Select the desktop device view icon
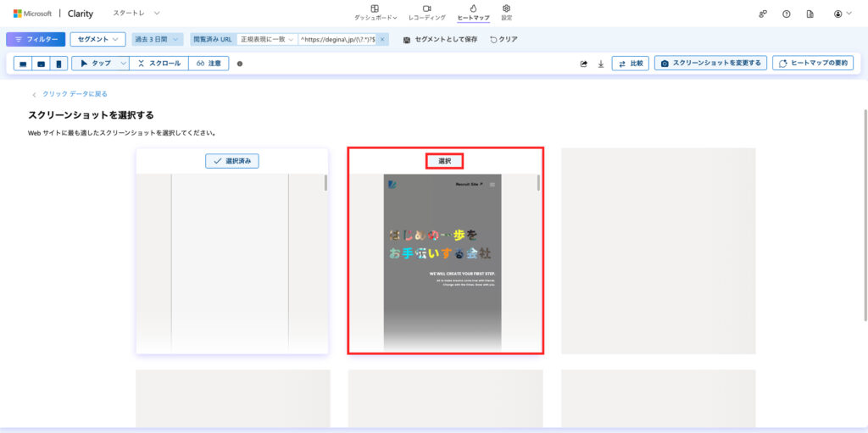 click(x=23, y=64)
